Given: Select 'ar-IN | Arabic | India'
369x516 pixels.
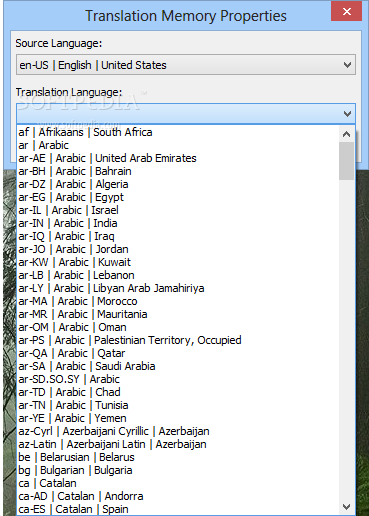Looking at the screenshot, I should pyautogui.click(x=178, y=223).
